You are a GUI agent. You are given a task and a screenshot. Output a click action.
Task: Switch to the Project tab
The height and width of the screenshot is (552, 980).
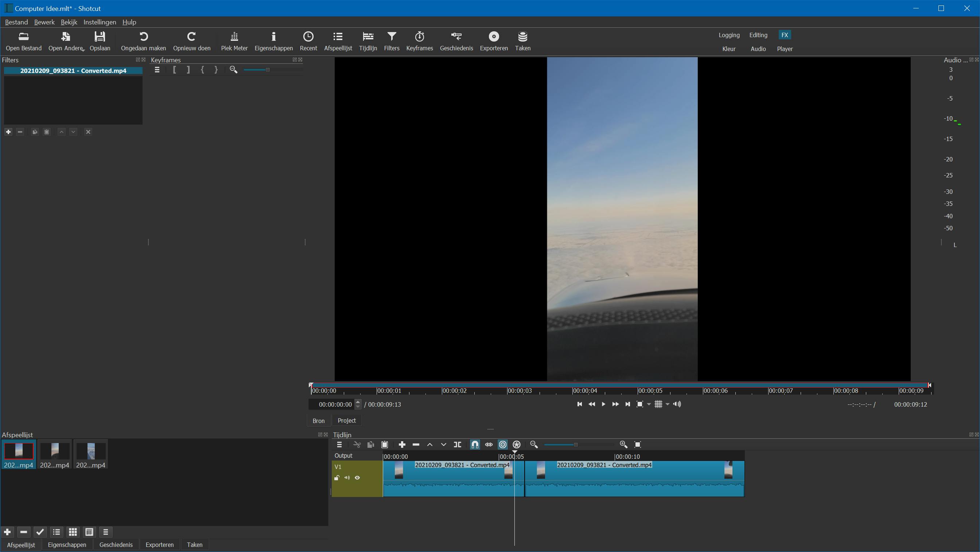(x=346, y=420)
